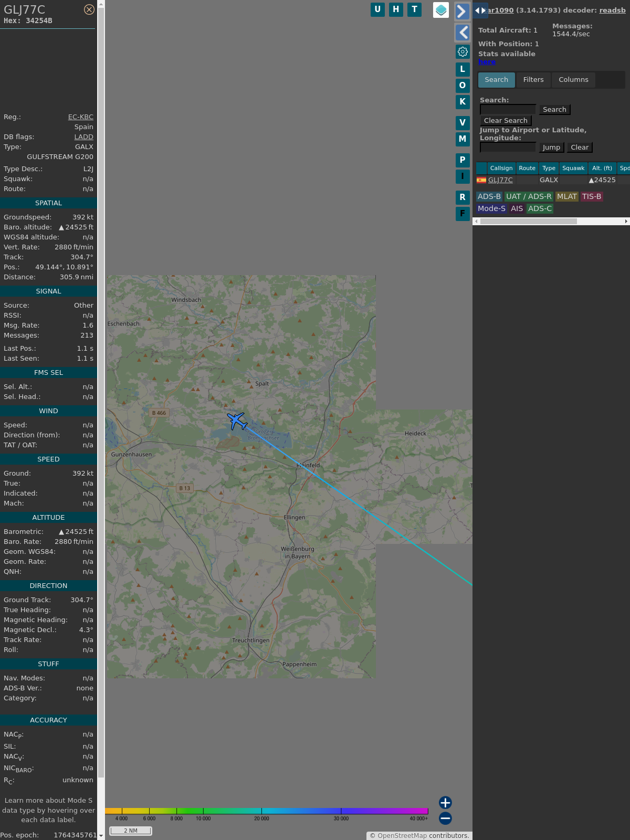Click the settings gear icon
Viewport: 630px width, 840px height.
pyautogui.click(x=463, y=51)
